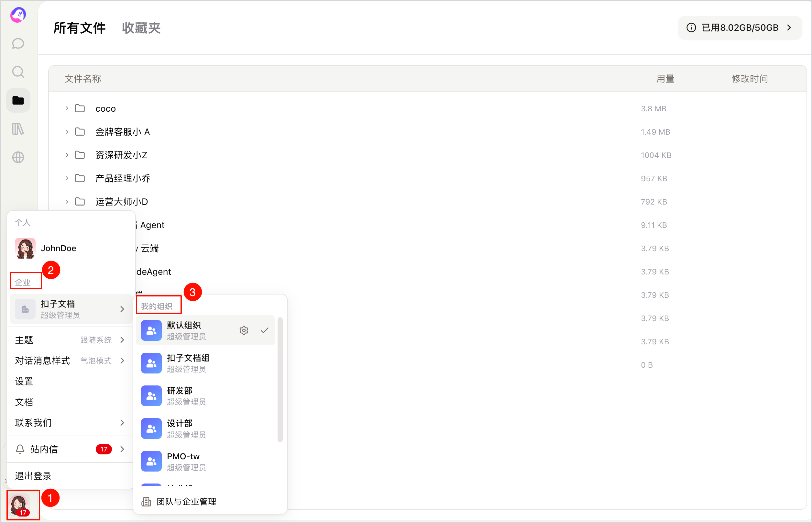This screenshot has height=523, width=812.
Task: Open the globe icon in sidebar
Action: point(18,157)
